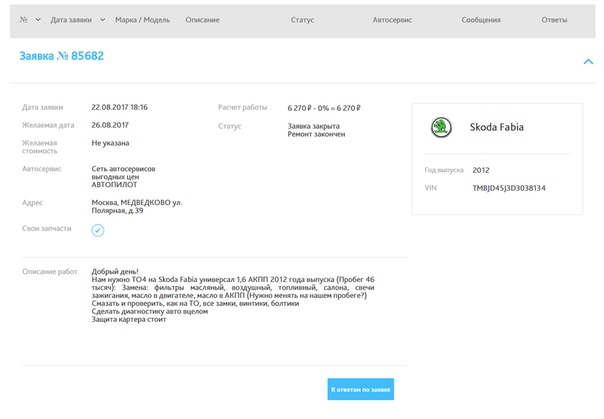Select the Статус column header

coord(302,20)
